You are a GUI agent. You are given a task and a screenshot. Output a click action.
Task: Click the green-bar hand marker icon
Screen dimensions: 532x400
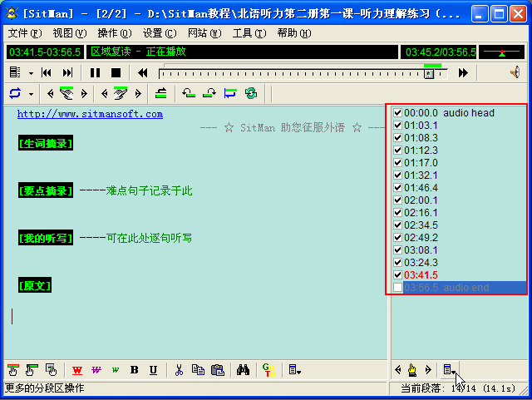pos(32,370)
